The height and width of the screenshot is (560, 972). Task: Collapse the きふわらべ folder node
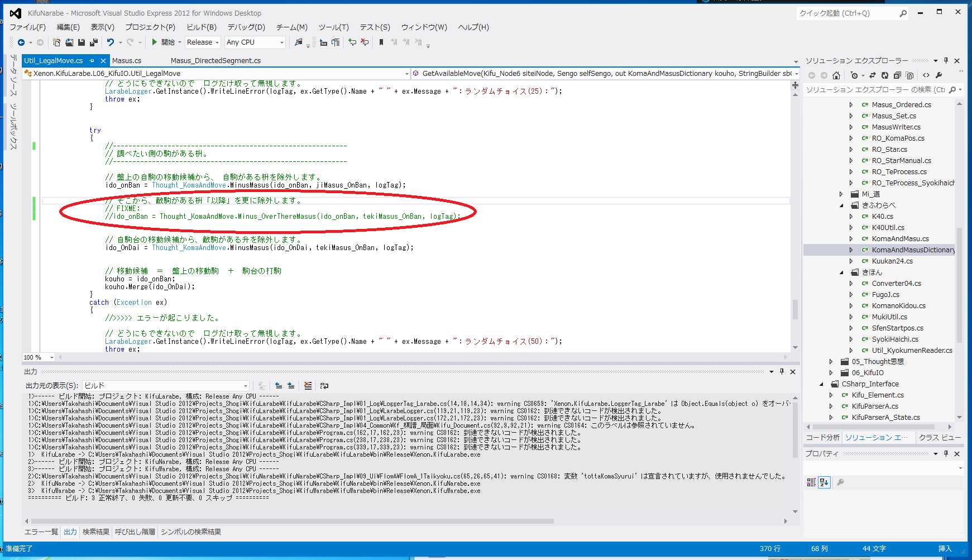pos(841,205)
